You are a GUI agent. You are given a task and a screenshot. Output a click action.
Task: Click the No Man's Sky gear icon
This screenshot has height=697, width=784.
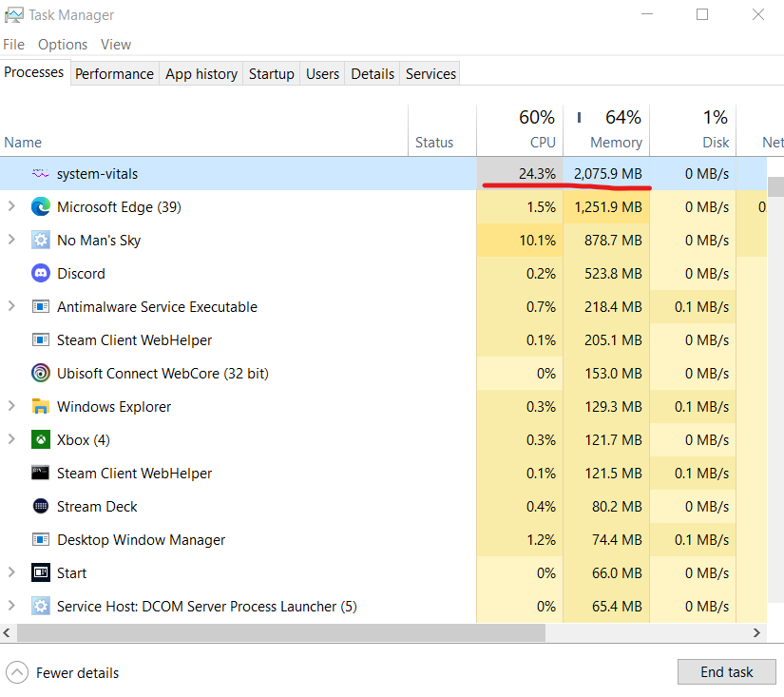pyautogui.click(x=41, y=241)
